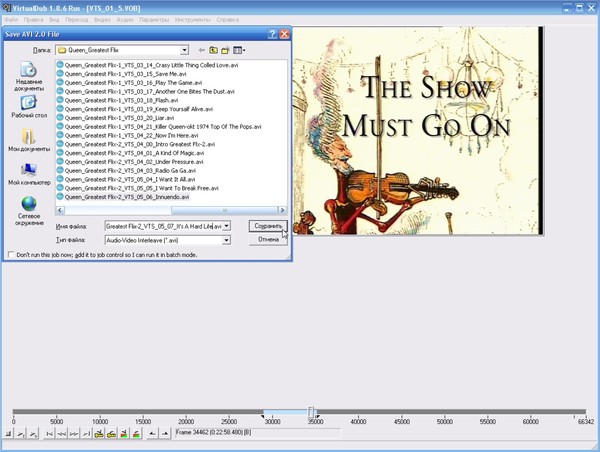Step forward one frame
The height and width of the screenshot is (452, 600).
click(74, 434)
